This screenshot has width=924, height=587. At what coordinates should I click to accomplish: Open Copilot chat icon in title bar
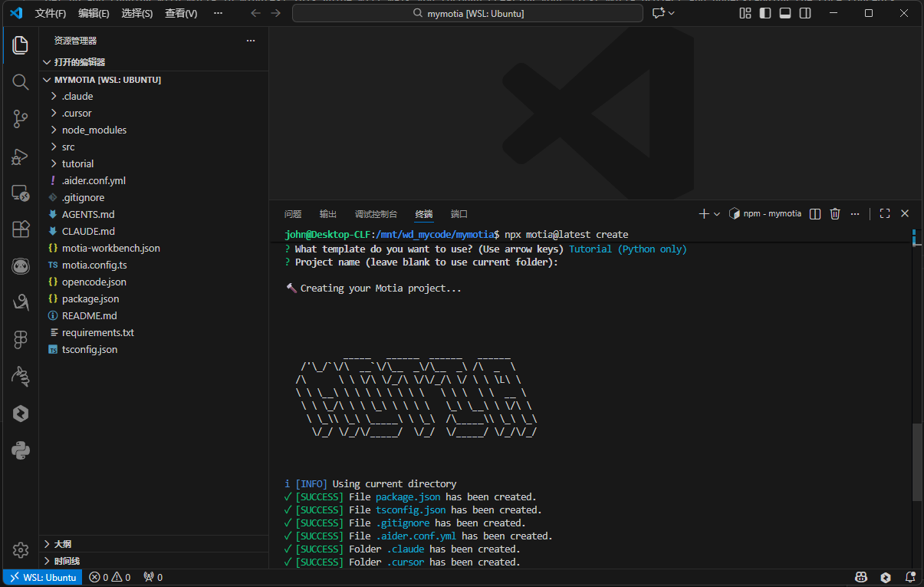coord(658,13)
